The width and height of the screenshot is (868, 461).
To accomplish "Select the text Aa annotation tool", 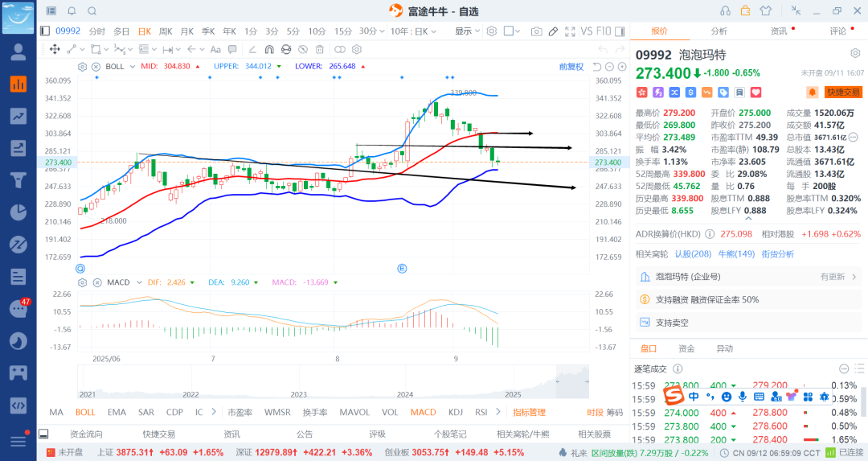I will coord(215,49).
